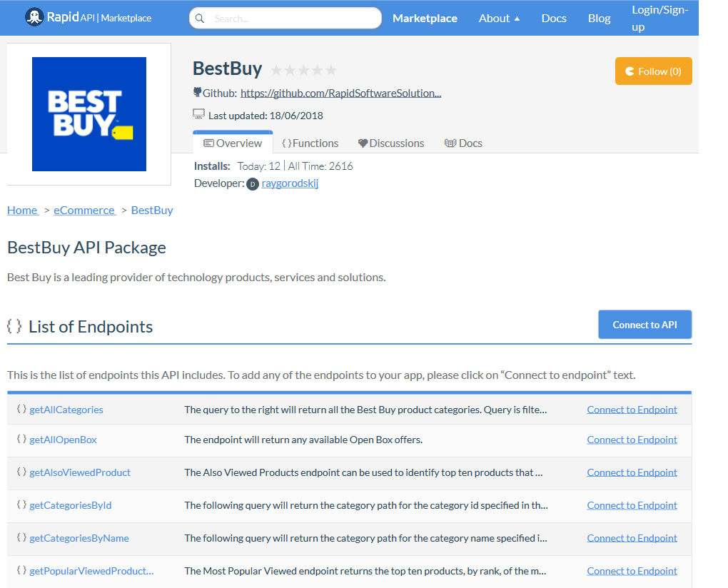The height and width of the screenshot is (588, 728).
Task: Open the getAlsoViewedProduct endpoint link
Action: (x=80, y=472)
